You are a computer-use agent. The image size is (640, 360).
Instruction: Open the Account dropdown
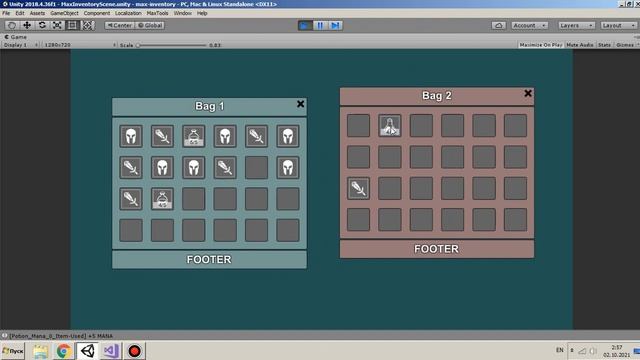click(x=529, y=25)
